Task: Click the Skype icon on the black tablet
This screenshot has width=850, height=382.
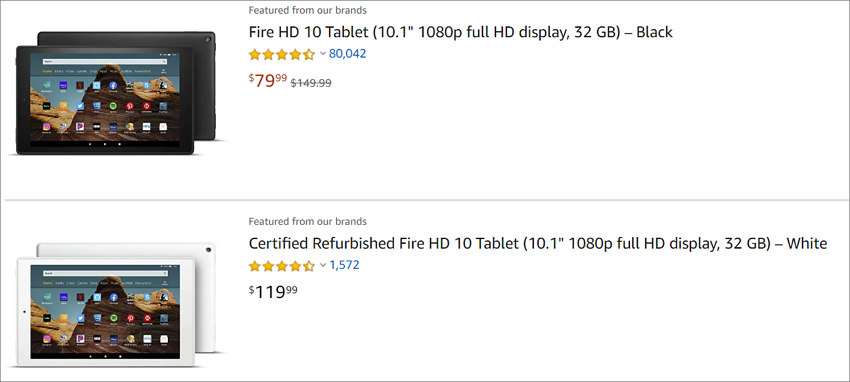Action: [x=146, y=85]
